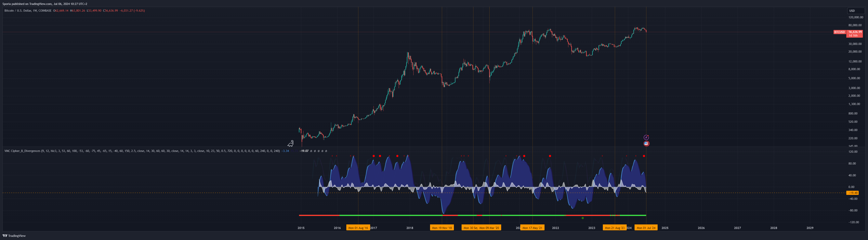Select the partly hidden Mon 30 Sep date marker

pyautogui.click(x=470, y=228)
